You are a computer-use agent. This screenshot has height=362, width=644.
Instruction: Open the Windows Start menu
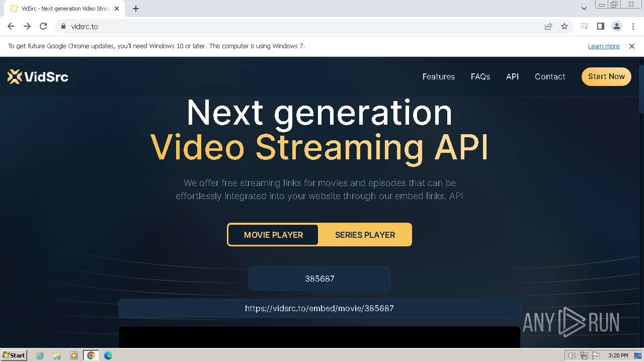click(x=14, y=355)
